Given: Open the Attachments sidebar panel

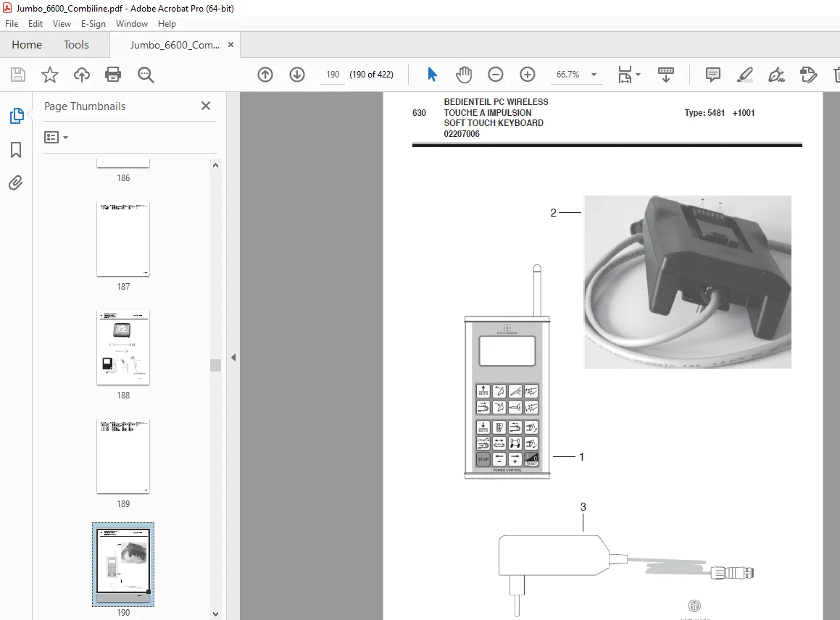Looking at the screenshot, I should [16, 183].
